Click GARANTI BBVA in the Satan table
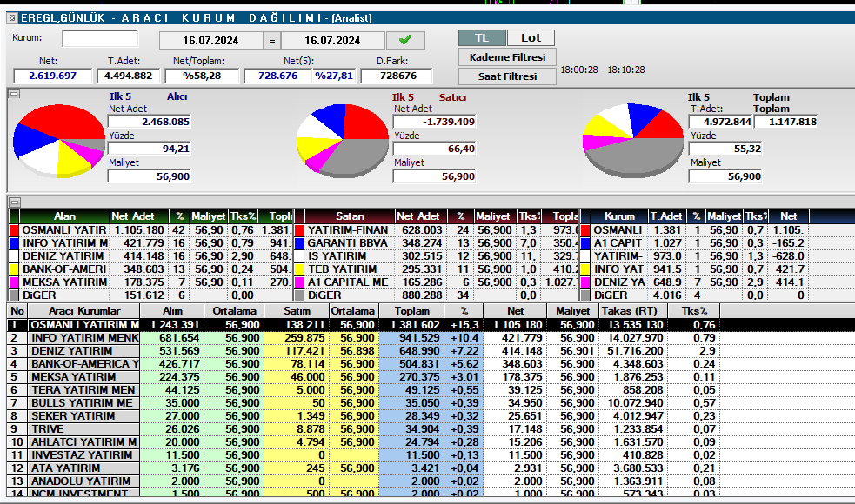Image resolution: width=855 pixels, height=504 pixels. 347,243
